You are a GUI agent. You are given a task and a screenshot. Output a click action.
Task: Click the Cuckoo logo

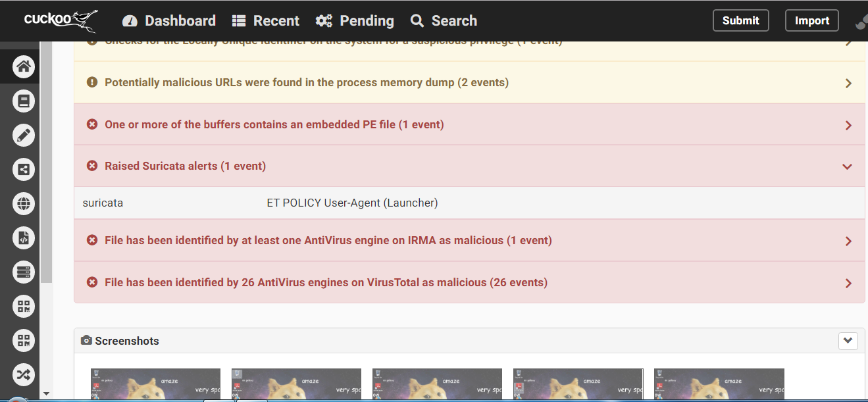pyautogui.click(x=61, y=20)
